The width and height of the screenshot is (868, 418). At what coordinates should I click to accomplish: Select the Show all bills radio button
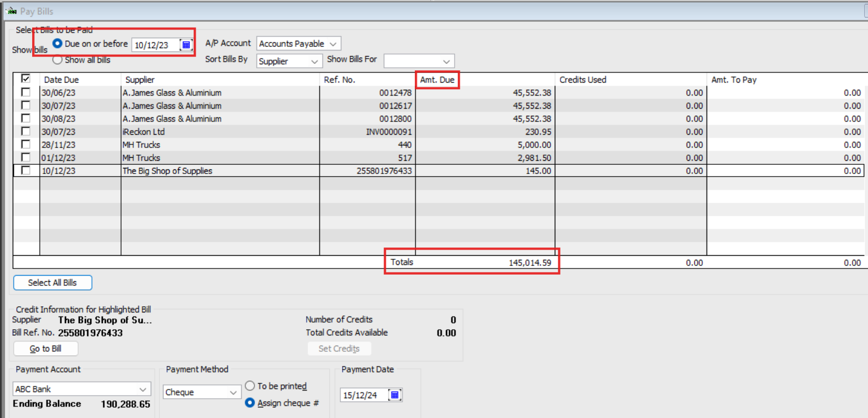click(58, 60)
